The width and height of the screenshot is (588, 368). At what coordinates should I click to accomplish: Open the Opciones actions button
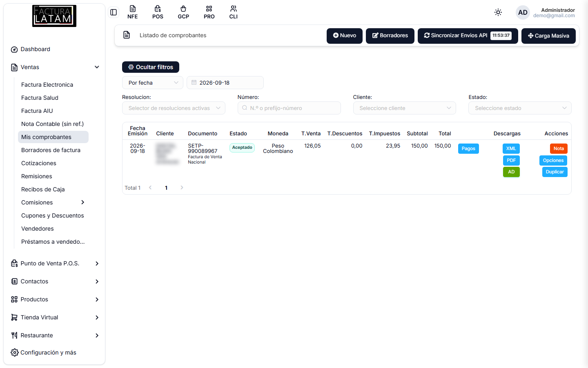click(x=553, y=160)
